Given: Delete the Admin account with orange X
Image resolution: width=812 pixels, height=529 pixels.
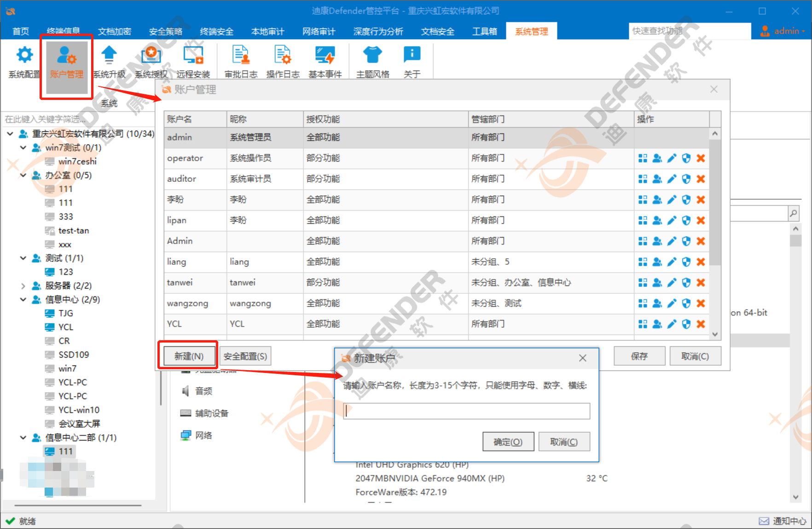Looking at the screenshot, I should point(701,241).
